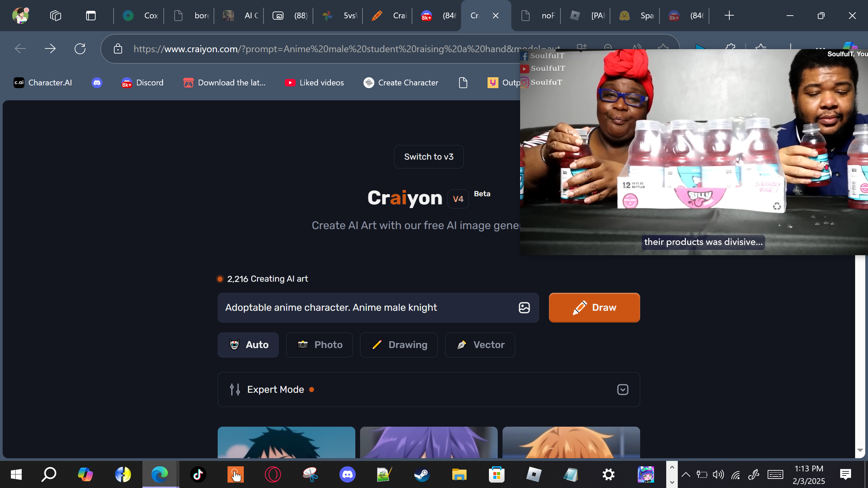Open the black-haired anime character thumbnail
This screenshot has width=868, height=488.
pyautogui.click(x=286, y=442)
